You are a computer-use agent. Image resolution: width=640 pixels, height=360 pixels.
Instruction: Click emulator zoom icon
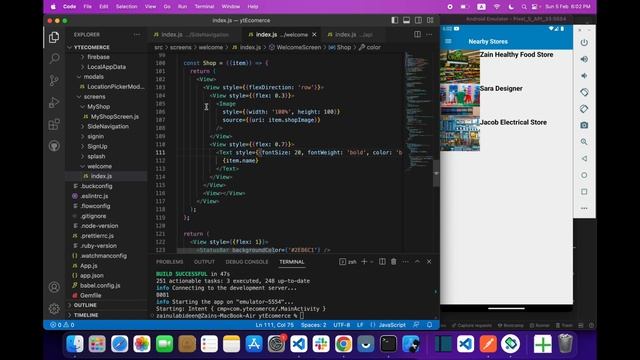pos(584,142)
